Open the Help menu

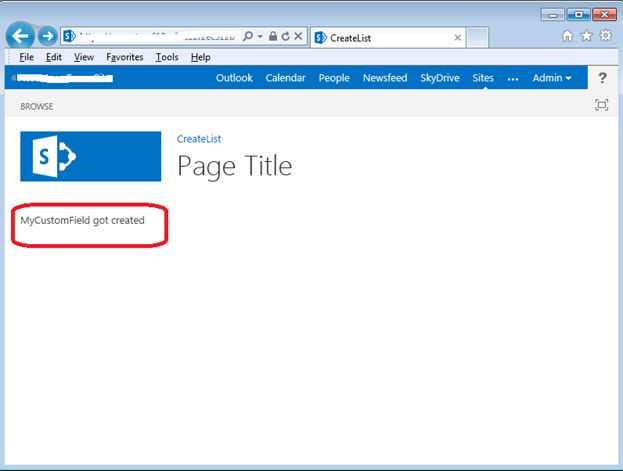click(200, 57)
